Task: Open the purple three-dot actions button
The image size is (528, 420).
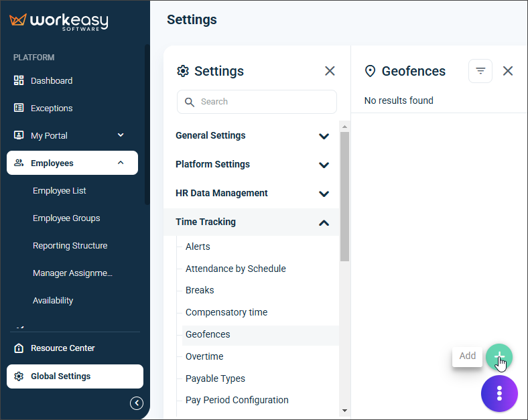Action: point(499,393)
